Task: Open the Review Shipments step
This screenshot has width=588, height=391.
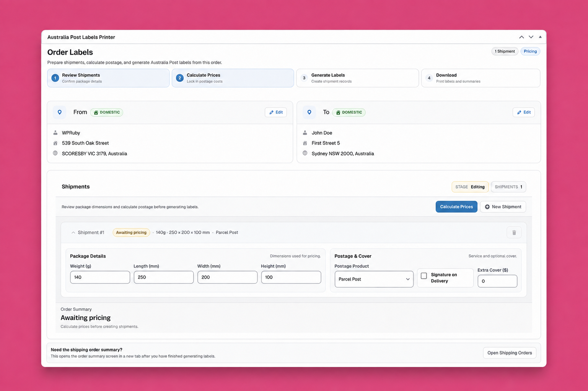Action: (108, 78)
